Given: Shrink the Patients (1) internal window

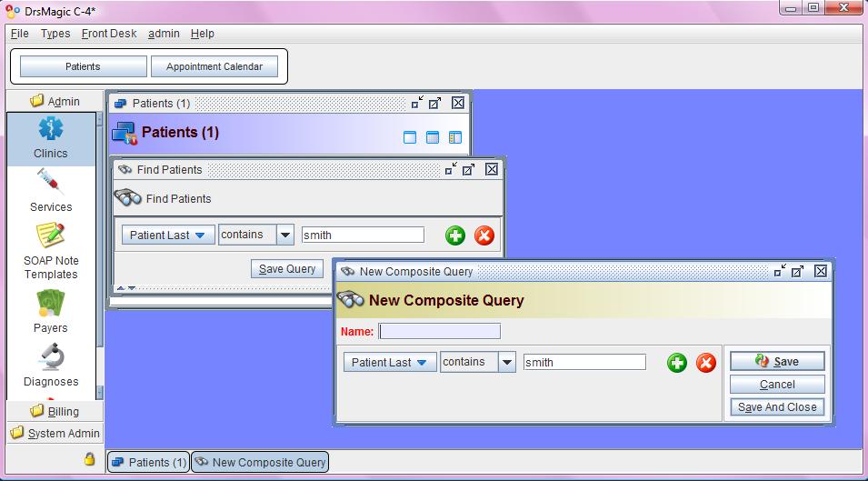Looking at the screenshot, I should coord(417,103).
